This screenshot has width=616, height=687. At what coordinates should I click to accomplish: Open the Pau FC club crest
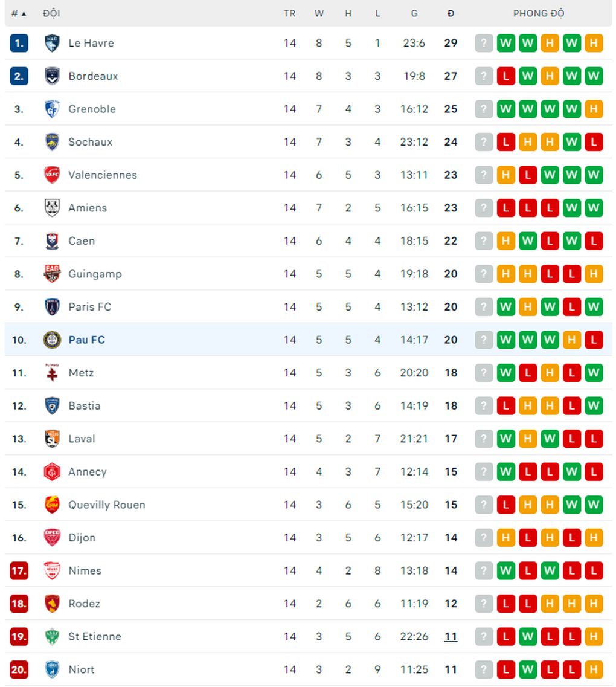tap(52, 340)
